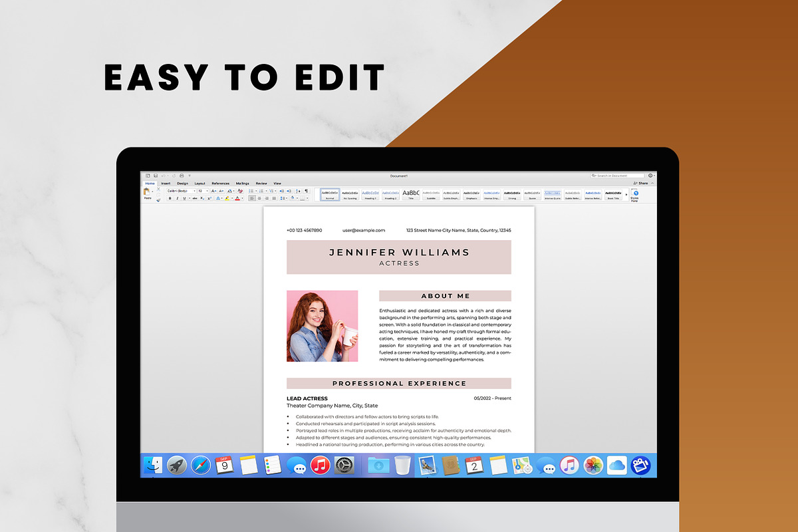The image size is (798, 532).
Task: Open the Trash in the dock
Action: pos(401,465)
